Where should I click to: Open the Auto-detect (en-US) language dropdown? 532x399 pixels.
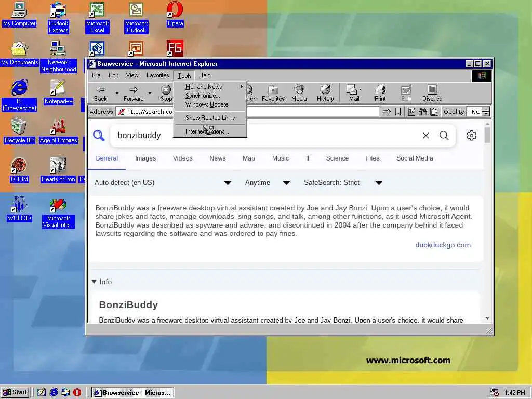[x=163, y=183]
